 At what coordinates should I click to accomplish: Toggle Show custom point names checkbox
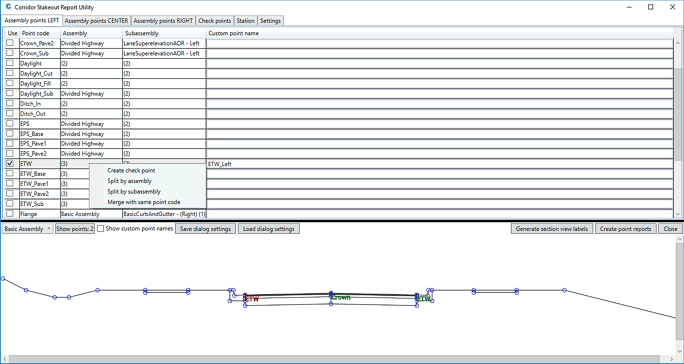(x=100, y=229)
